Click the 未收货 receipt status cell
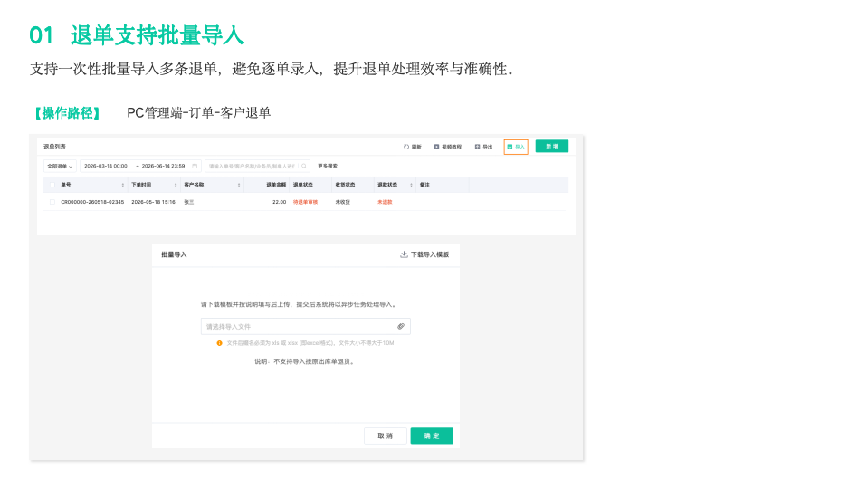Screen dimensions: 868x489 coord(343,202)
